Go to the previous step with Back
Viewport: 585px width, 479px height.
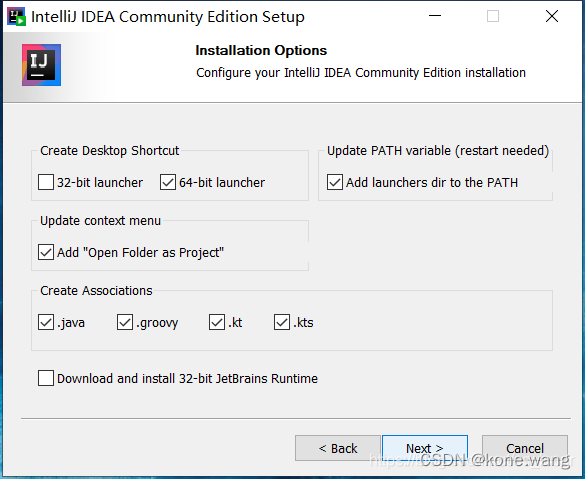coord(338,448)
